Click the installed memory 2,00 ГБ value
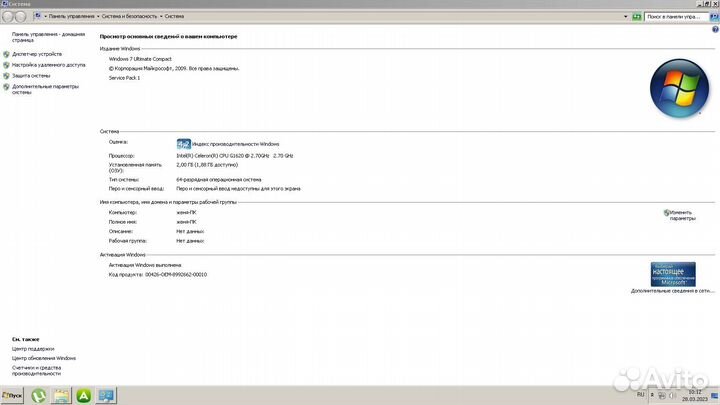 click(207, 165)
